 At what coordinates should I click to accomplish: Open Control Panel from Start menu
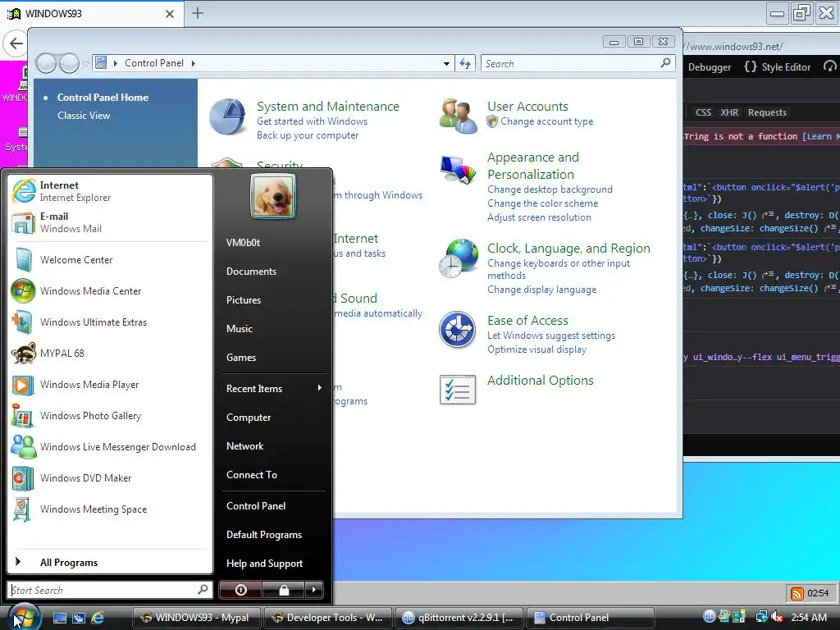(256, 506)
